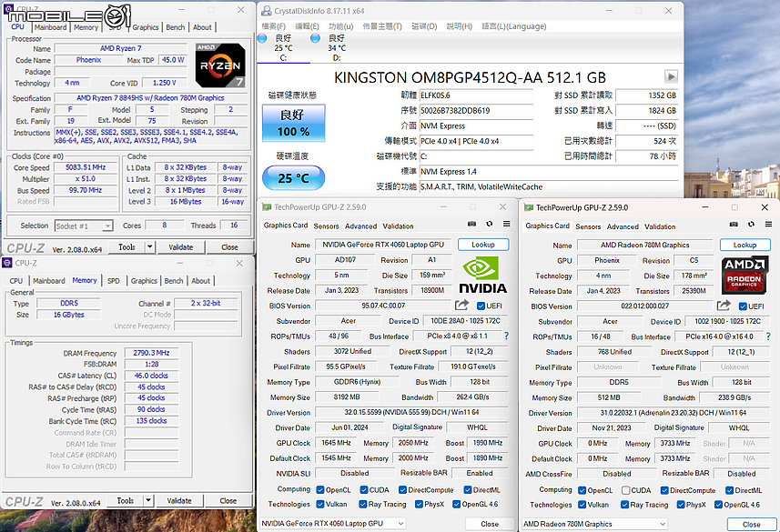Click Core Speed value 5083.51 MHz
This screenshot has width=780, height=532.
click(x=86, y=167)
